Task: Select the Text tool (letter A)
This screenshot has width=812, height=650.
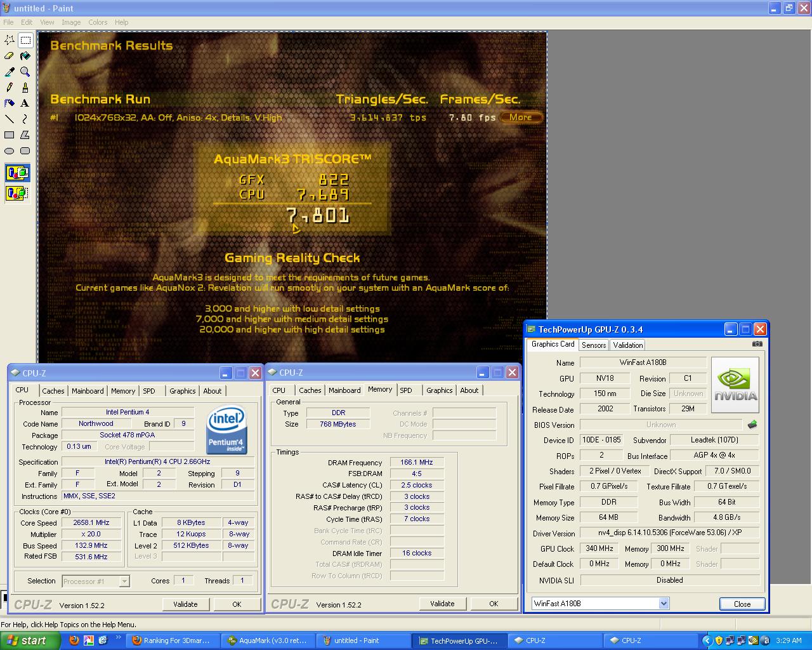Action: point(25,103)
